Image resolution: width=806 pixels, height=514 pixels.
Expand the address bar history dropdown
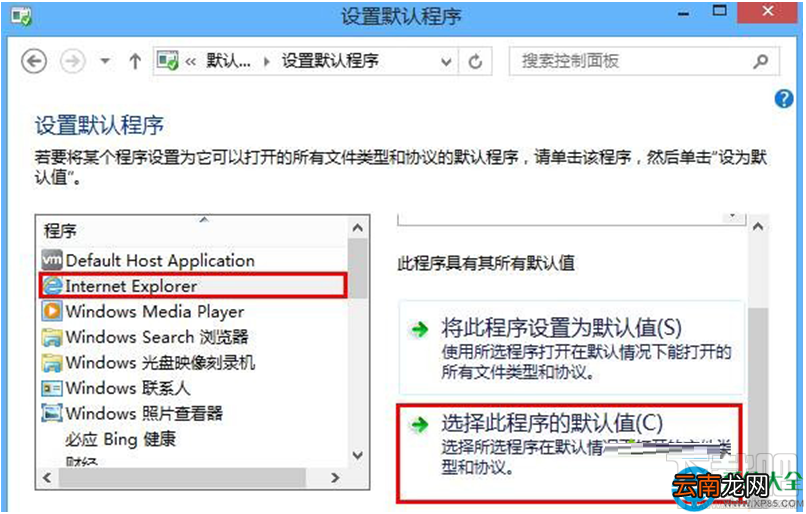[446, 62]
